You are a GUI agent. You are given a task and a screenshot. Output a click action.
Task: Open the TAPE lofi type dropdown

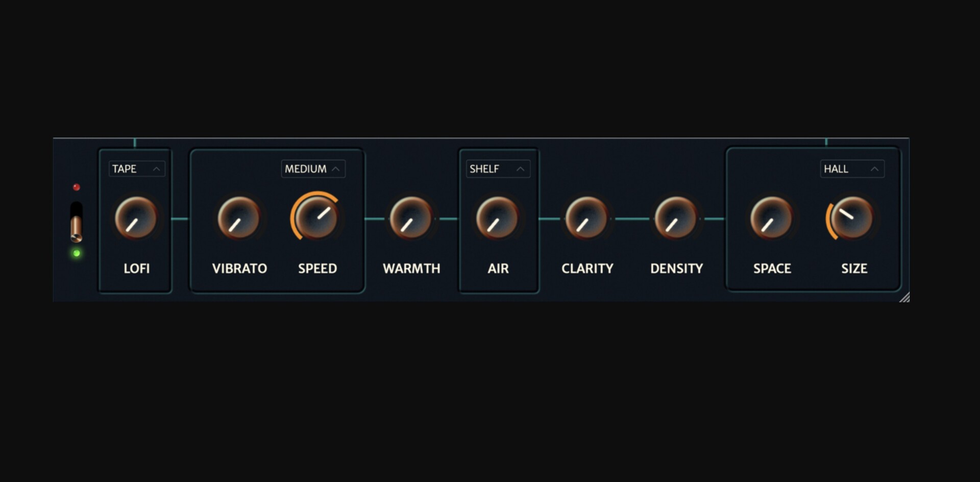click(x=137, y=169)
